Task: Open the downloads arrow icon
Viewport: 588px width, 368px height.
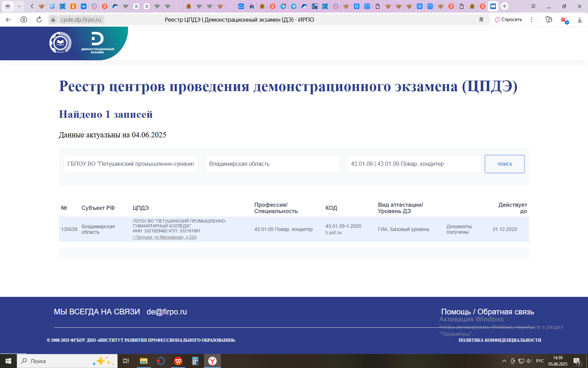Action: click(580, 20)
